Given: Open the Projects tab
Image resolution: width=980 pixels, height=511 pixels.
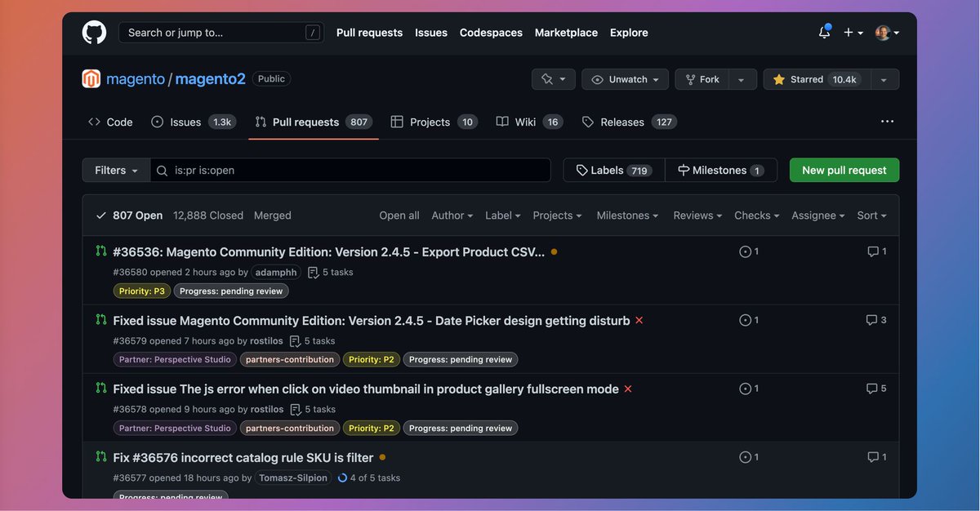Looking at the screenshot, I should 434,122.
